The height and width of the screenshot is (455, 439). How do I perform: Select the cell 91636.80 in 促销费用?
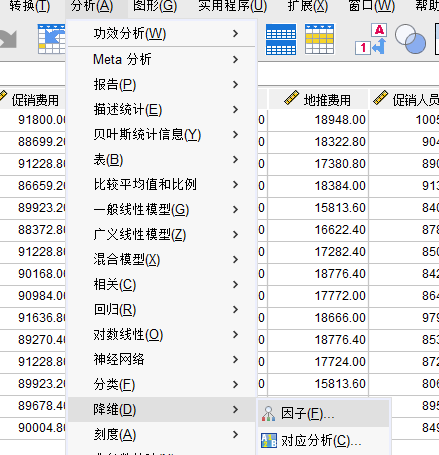click(33, 318)
